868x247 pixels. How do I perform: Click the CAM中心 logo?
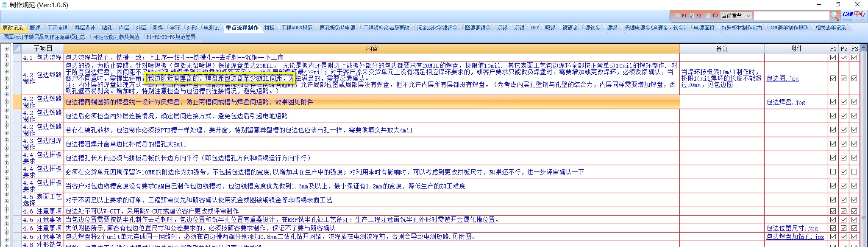click(x=854, y=14)
